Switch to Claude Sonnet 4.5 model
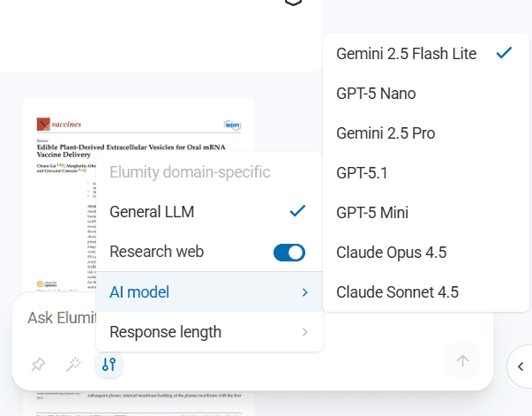This screenshot has width=532, height=416. coord(397,292)
